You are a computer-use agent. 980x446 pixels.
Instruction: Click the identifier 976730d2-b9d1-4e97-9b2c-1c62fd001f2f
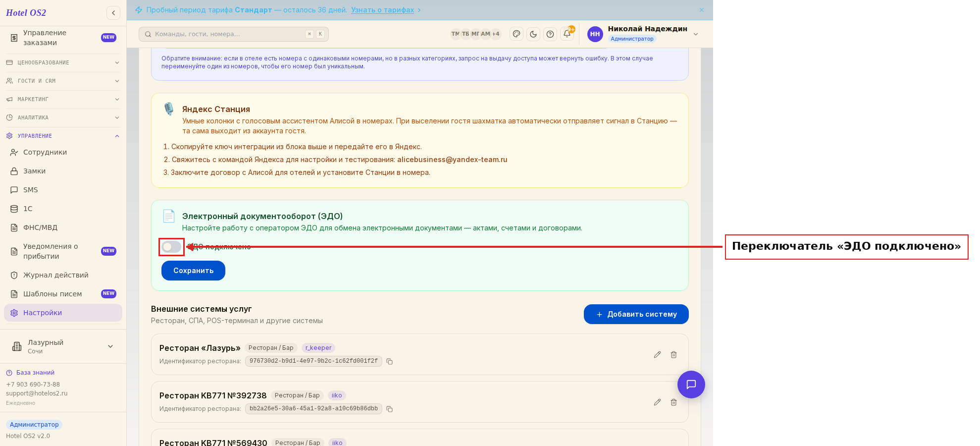[313, 361]
